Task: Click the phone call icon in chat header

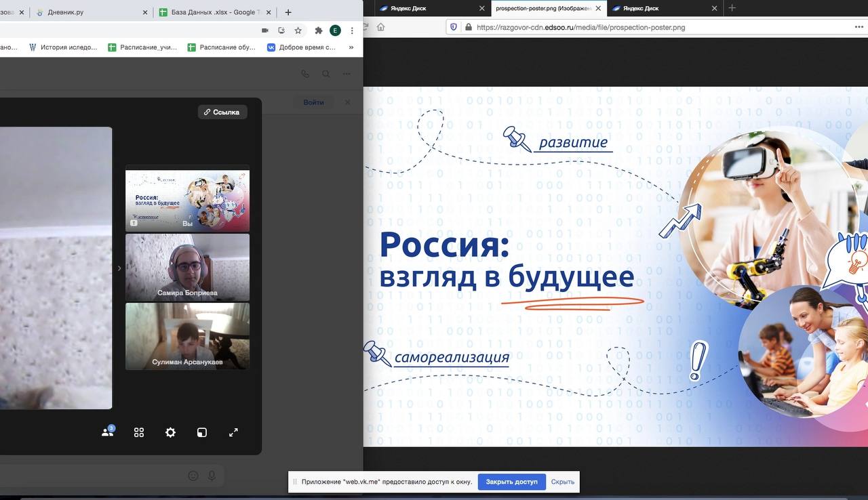Action: (x=305, y=74)
